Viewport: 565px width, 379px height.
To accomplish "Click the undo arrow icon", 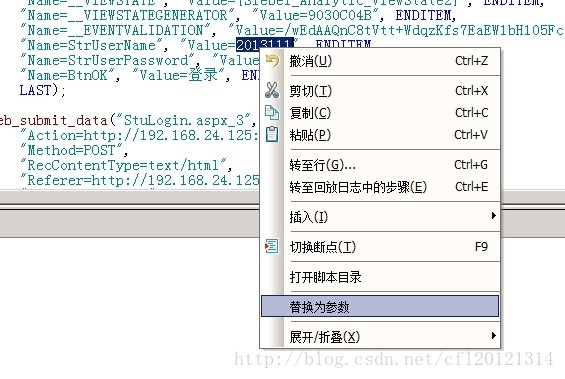I will click(x=272, y=61).
